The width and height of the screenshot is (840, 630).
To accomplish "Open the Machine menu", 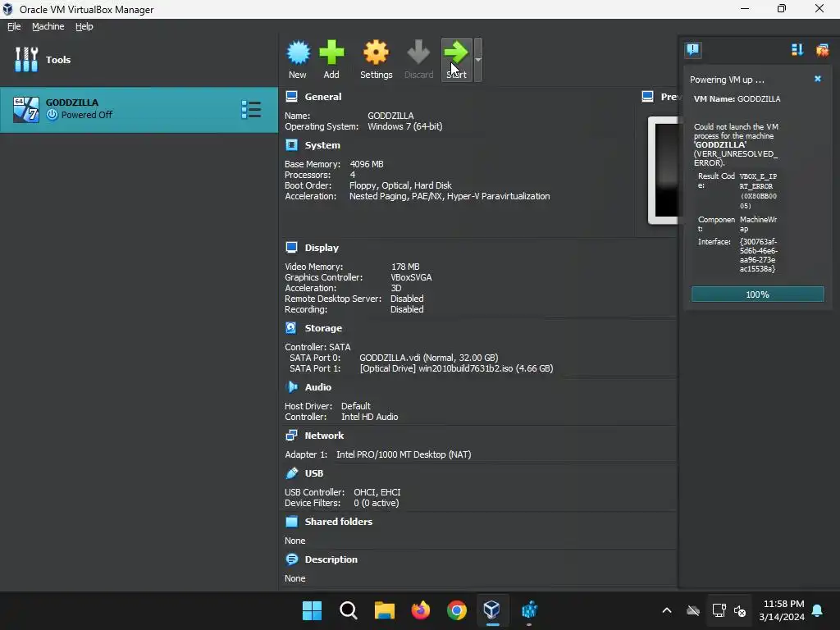I will click(48, 26).
